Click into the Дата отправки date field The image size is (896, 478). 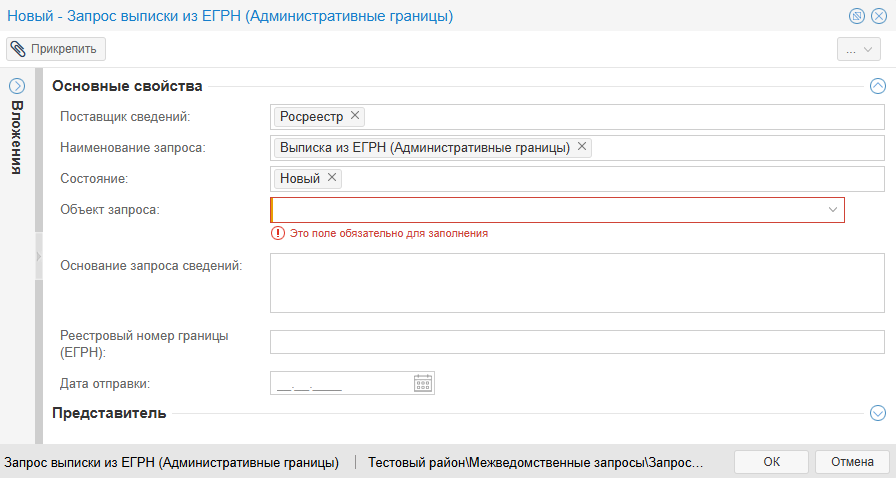(x=340, y=384)
